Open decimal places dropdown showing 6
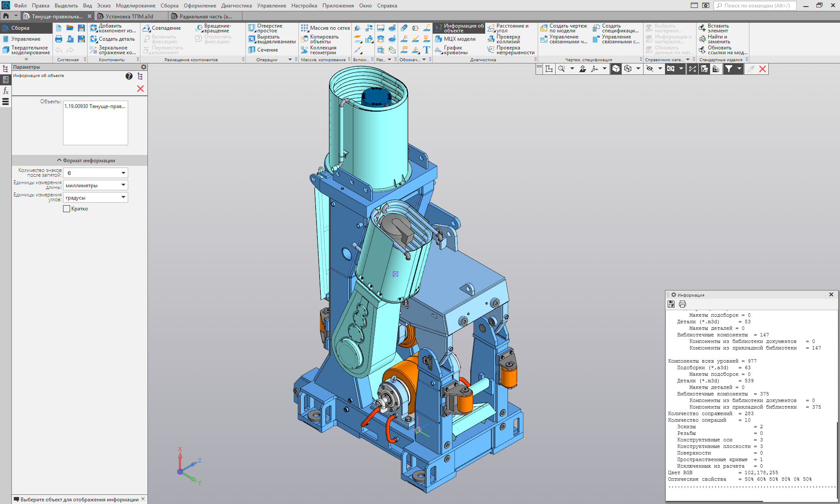Screen dimensions: 840x504 (123, 173)
